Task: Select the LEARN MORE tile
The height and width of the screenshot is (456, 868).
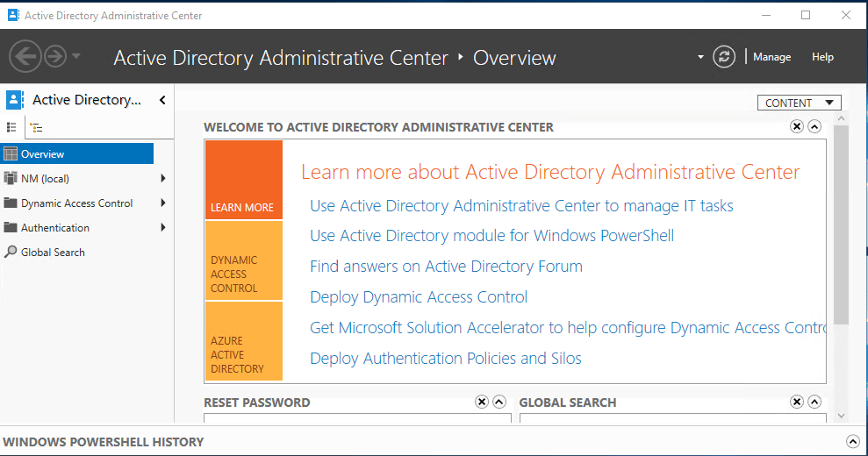Action: point(244,180)
